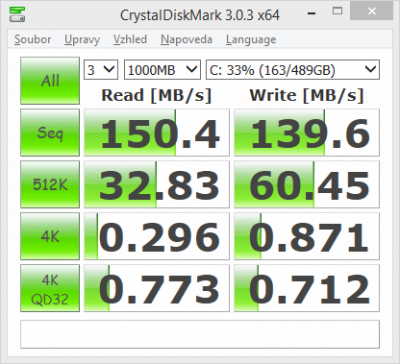This screenshot has width=400, height=364.
Task: Click the Read [MB/s] column header
Action: [157, 95]
